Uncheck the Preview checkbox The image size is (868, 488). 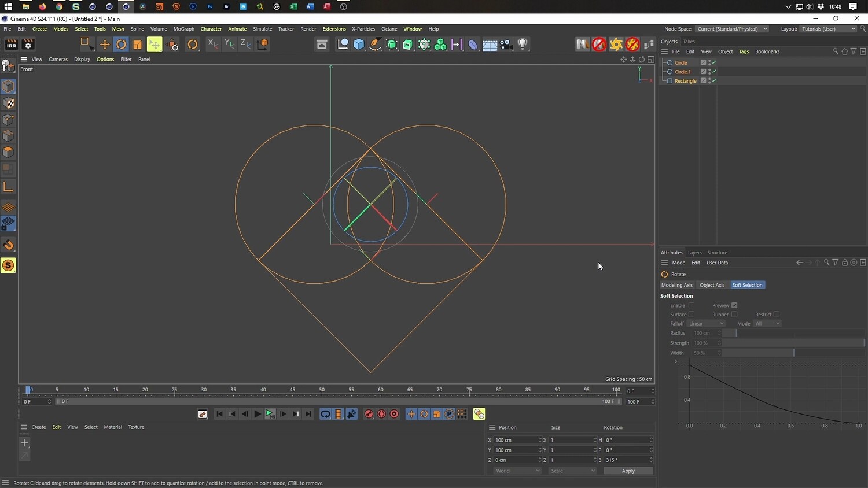tap(734, 305)
